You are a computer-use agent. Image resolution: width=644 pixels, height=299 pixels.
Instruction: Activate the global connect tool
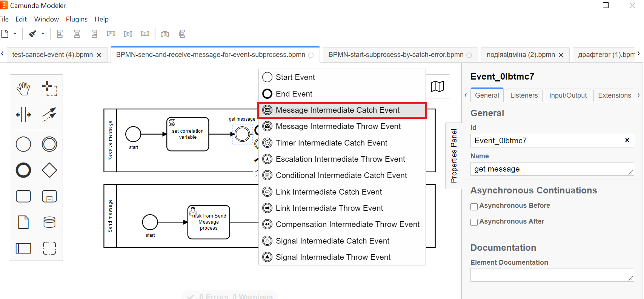point(49,115)
